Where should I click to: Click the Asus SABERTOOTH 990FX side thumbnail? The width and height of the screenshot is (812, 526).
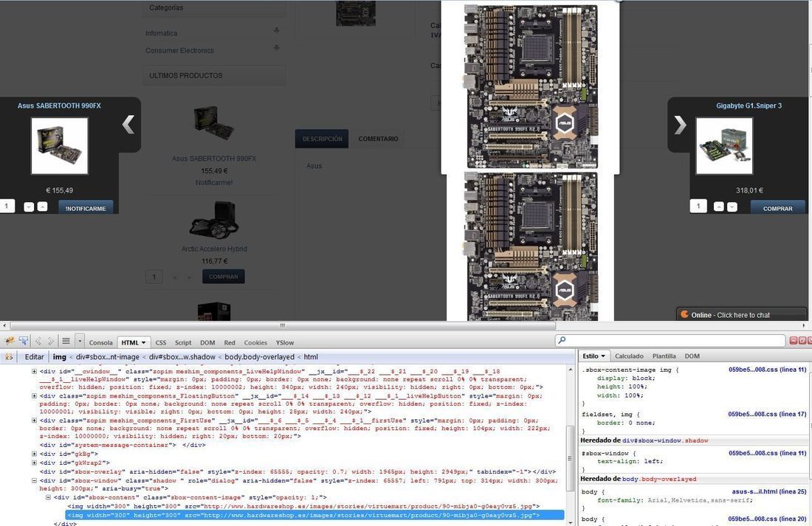(x=60, y=145)
